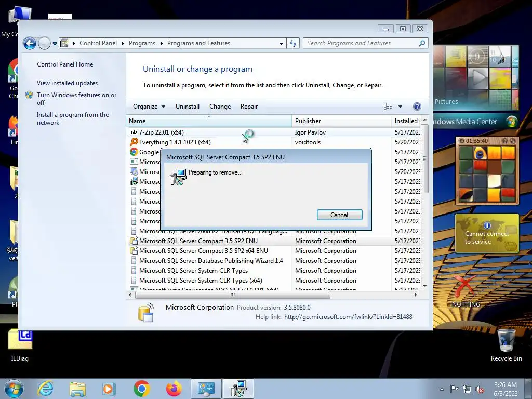Open the help link URL in details pane
Viewport: 532px width, 399px height.
[348, 316]
